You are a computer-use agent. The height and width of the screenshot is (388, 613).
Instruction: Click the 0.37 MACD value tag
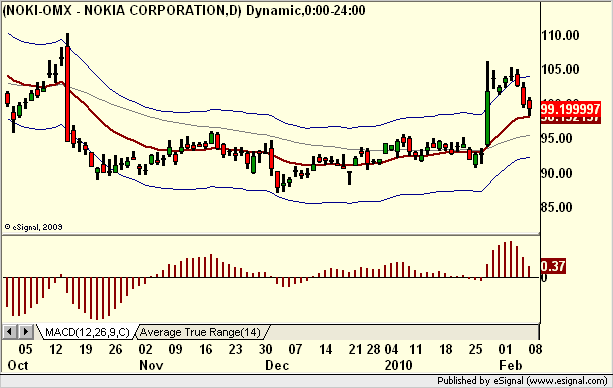click(x=553, y=266)
